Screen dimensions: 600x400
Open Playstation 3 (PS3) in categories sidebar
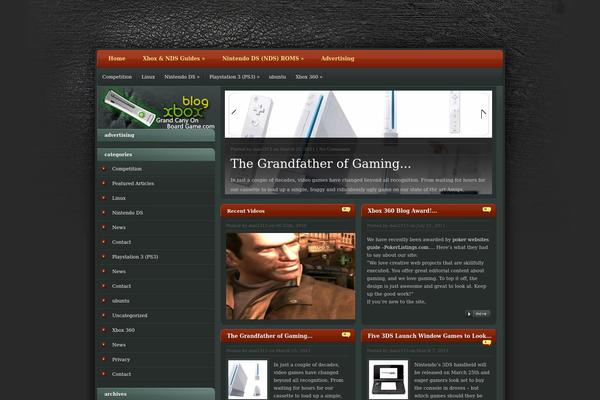(x=135, y=257)
